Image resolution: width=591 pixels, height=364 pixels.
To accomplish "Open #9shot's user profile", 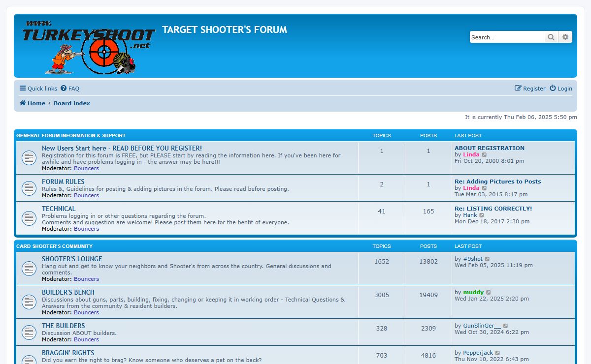I will [473, 259].
